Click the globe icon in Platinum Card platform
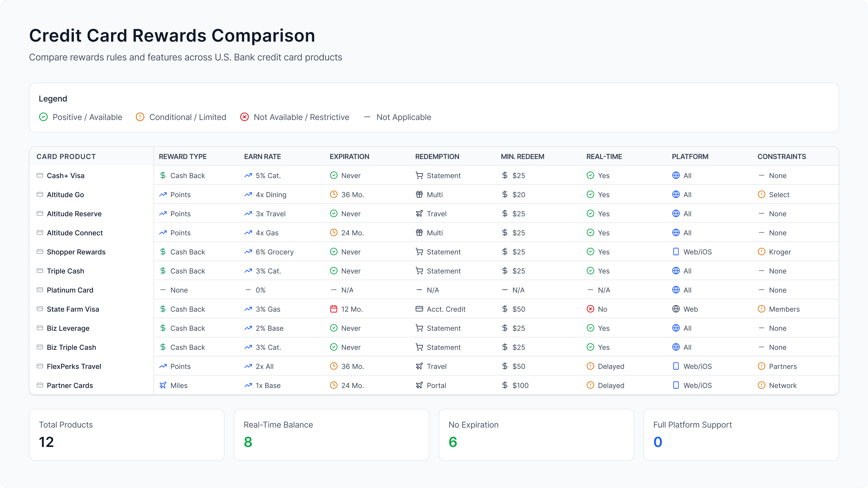The width and height of the screenshot is (868, 488). tap(676, 290)
